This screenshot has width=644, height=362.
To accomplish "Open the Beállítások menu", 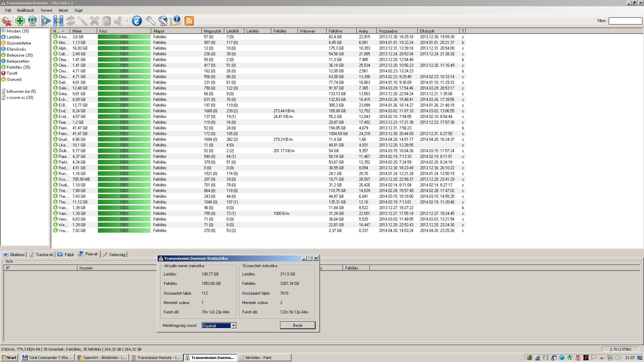I will [25, 10].
